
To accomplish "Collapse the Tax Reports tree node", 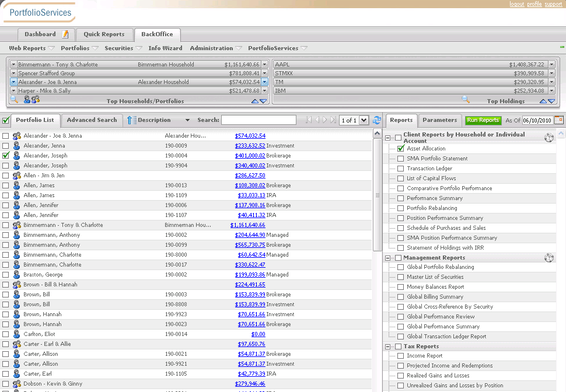I will (x=387, y=346).
